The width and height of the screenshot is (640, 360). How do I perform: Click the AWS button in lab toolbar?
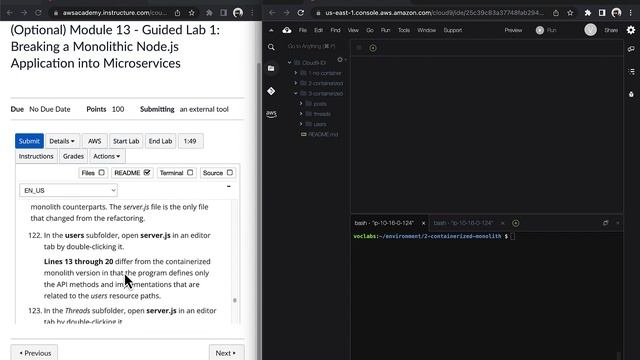coord(95,141)
